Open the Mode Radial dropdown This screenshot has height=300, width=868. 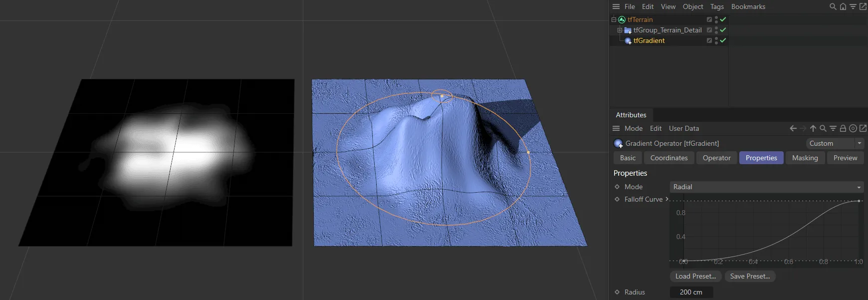click(x=767, y=187)
